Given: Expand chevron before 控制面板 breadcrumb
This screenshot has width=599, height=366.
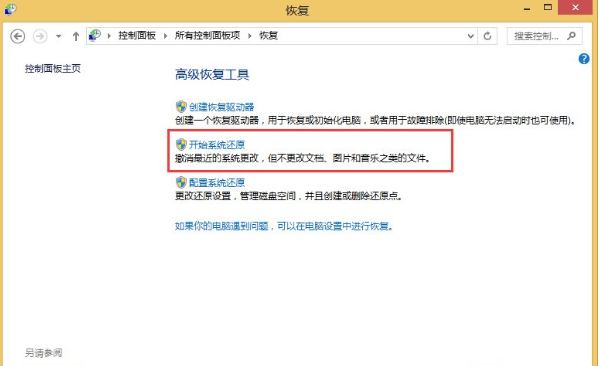Looking at the screenshot, I should (x=109, y=36).
